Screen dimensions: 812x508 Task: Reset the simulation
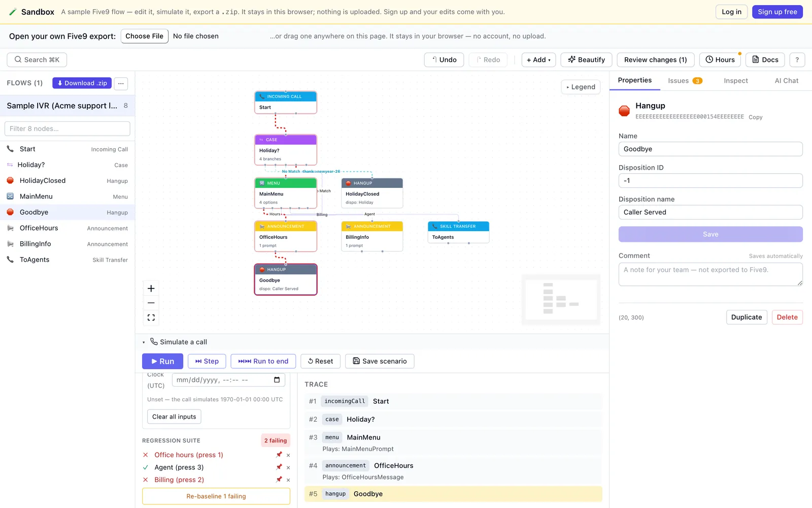tap(320, 361)
